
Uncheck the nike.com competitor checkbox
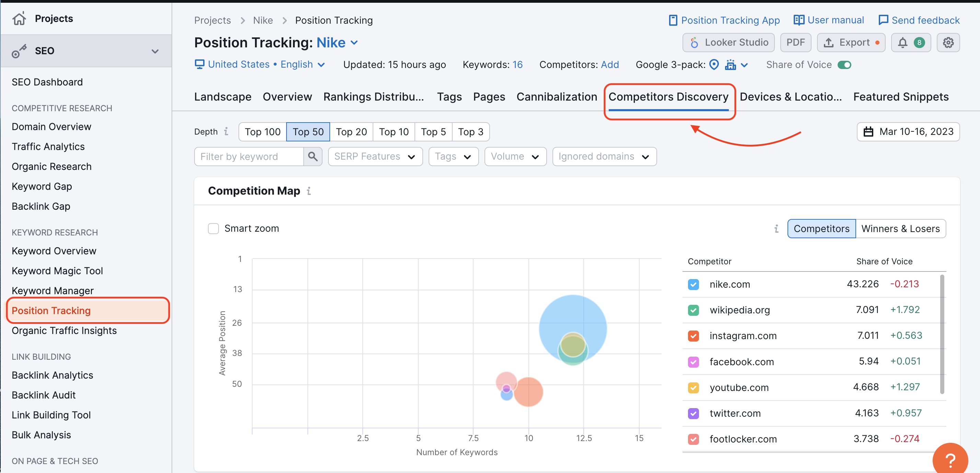[693, 284]
